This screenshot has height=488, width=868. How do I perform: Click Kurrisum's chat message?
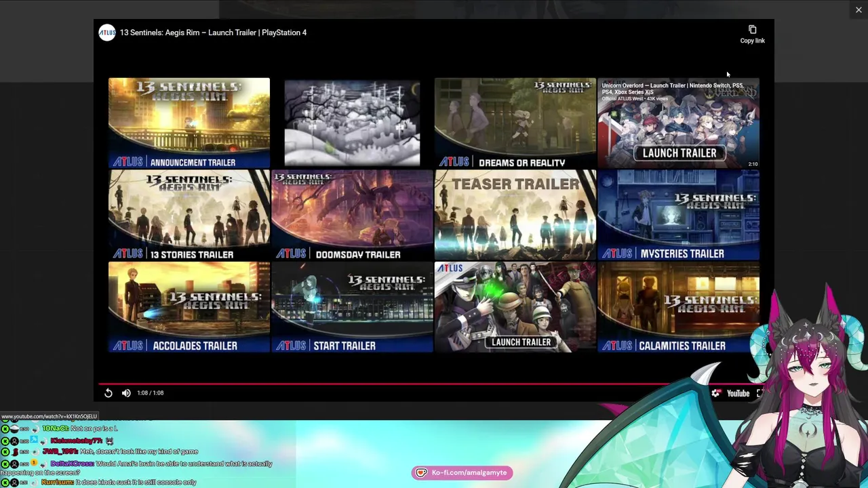pyautogui.click(x=98, y=482)
